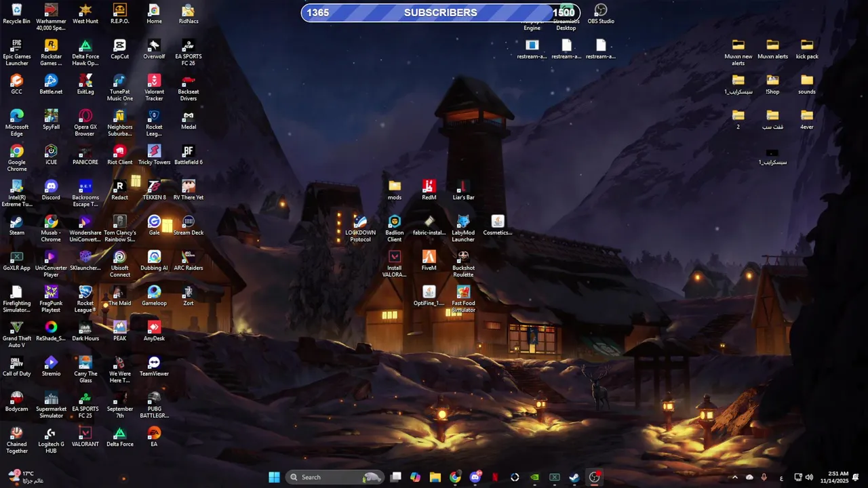Open Opera GX Browser shortcut

(x=85, y=123)
